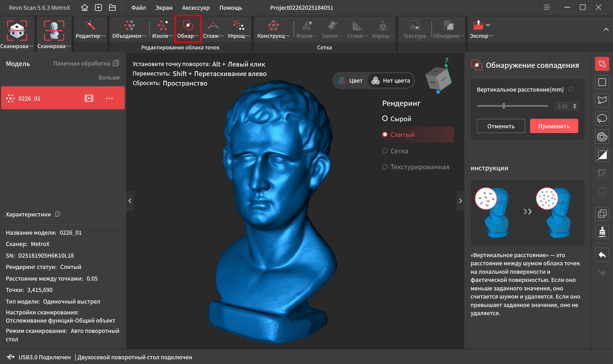Screen dimensions: 613x364
Task: Expand the Экспорт dropdown arrow
Action: click(x=488, y=25)
